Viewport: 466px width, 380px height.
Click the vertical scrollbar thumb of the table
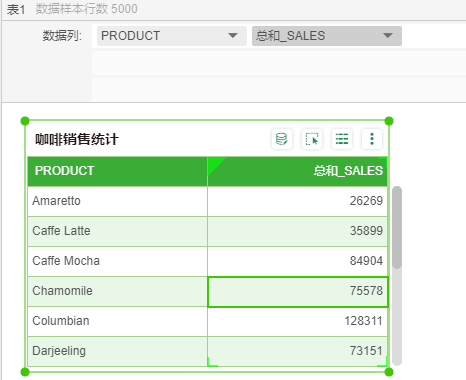click(397, 227)
